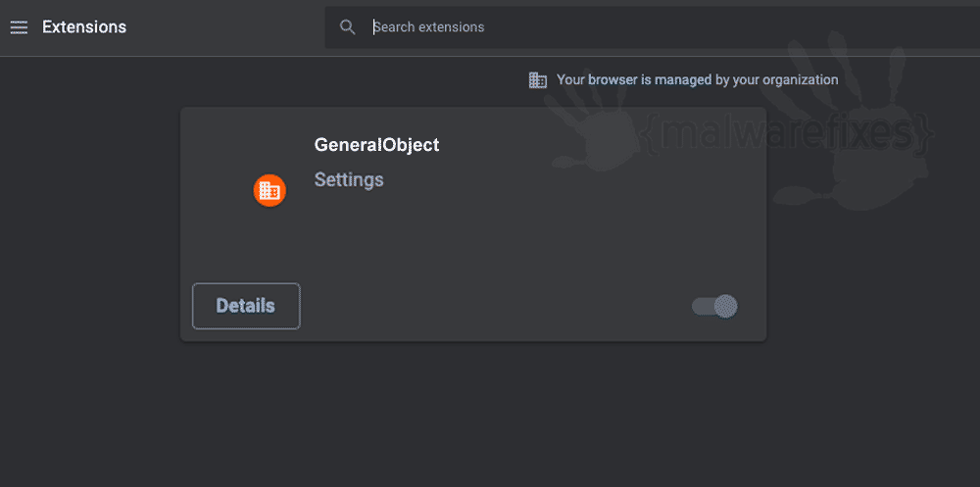980x487 pixels.
Task: Click the header space before the search bar
Action: [225, 26]
